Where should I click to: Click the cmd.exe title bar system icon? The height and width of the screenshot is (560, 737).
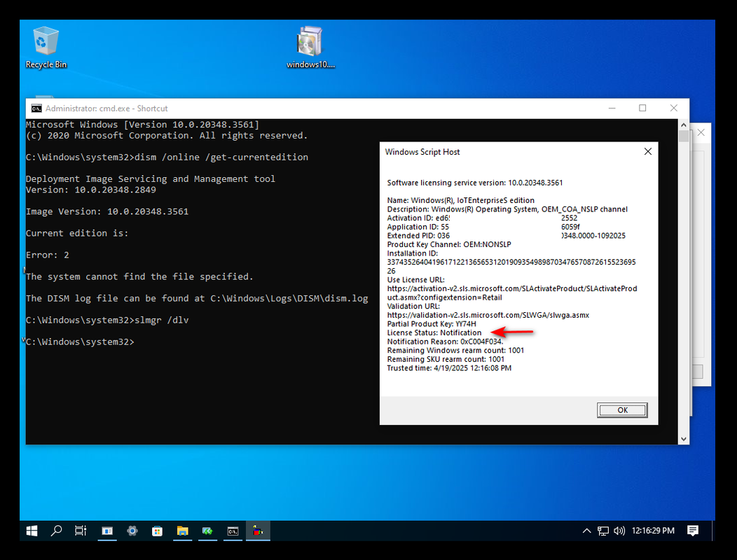point(36,108)
